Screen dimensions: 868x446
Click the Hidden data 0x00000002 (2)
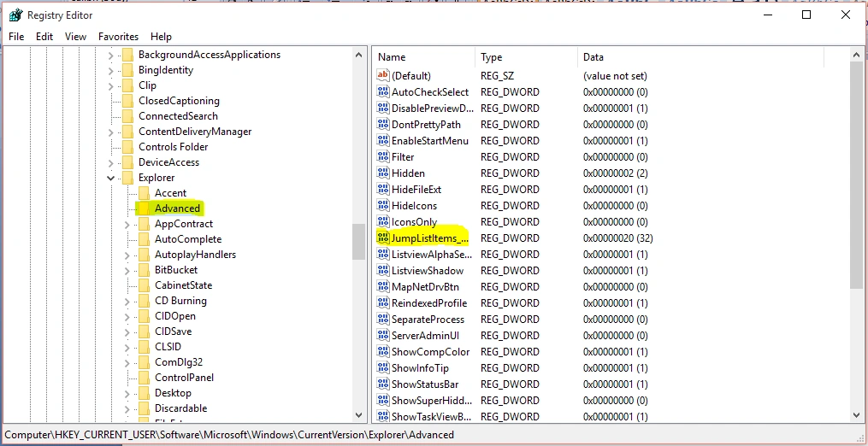pyautogui.click(x=615, y=173)
